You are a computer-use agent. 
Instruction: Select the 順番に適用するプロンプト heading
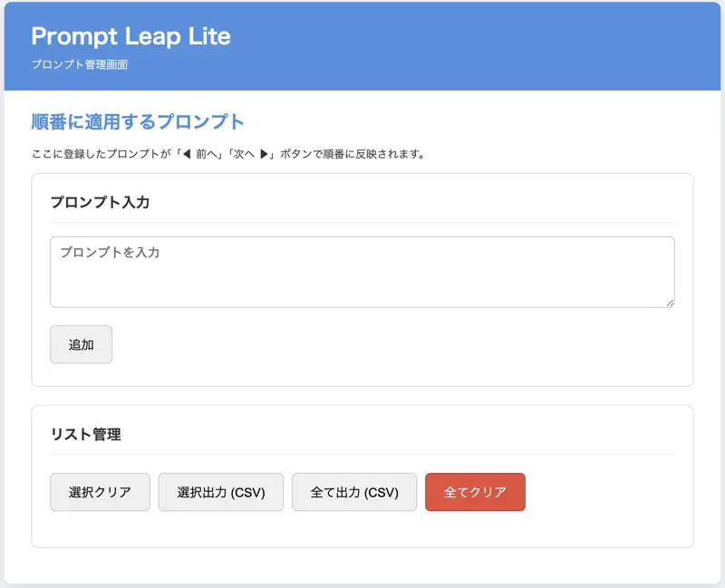138,121
